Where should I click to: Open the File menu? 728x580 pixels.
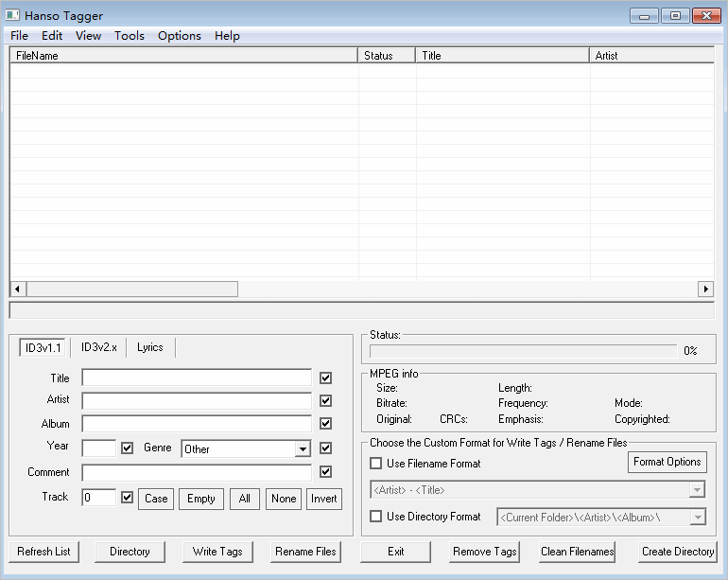point(20,36)
